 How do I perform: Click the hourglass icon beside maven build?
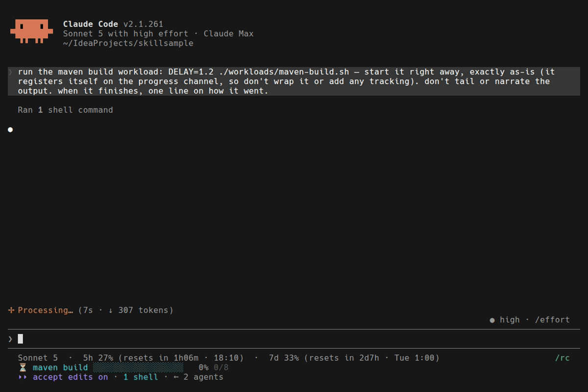coord(23,367)
